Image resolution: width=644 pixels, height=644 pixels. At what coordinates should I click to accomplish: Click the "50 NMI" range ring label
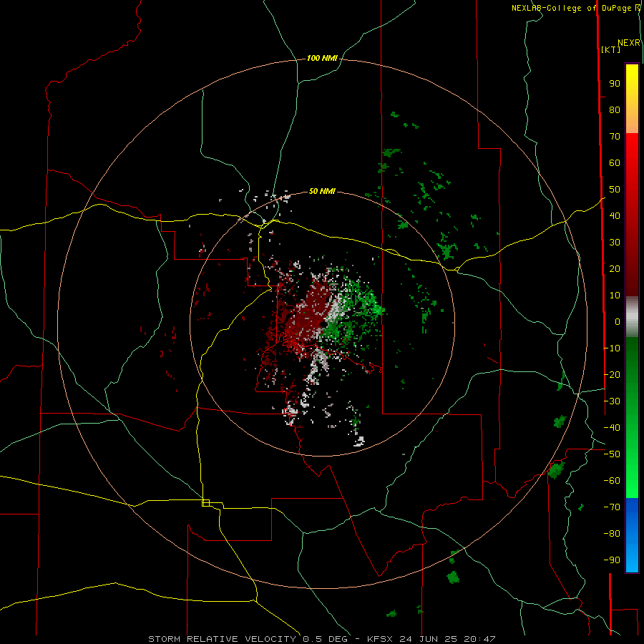click(x=322, y=191)
